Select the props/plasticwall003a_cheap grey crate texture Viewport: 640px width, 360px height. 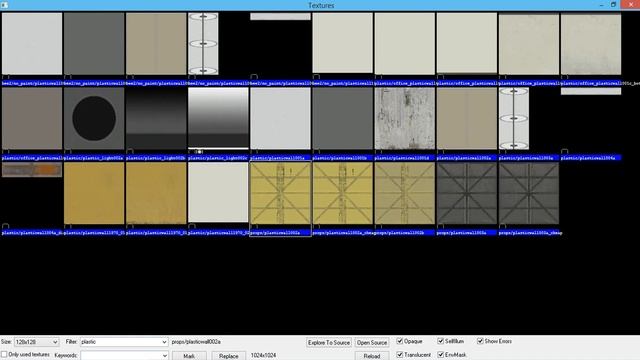[x=529, y=193]
